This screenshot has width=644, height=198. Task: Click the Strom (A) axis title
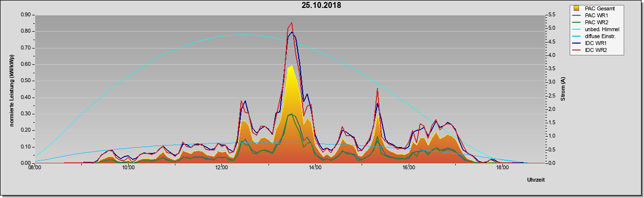coord(563,89)
